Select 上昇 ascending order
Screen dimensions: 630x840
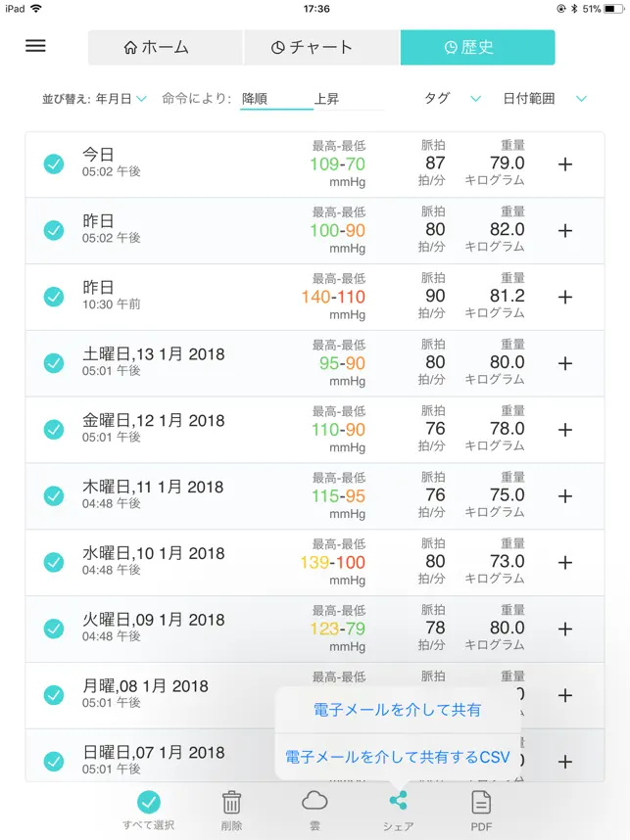click(x=326, y=99)
